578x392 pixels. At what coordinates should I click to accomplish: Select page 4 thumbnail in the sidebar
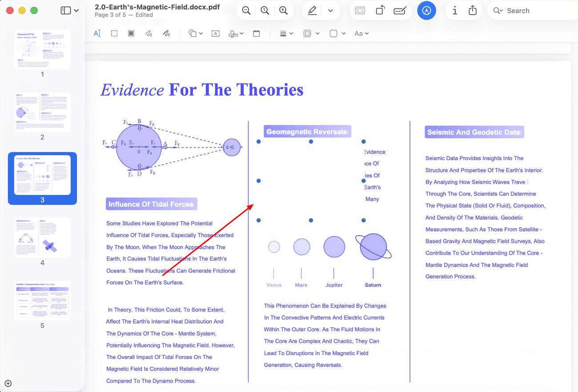(x=42, y=238)
